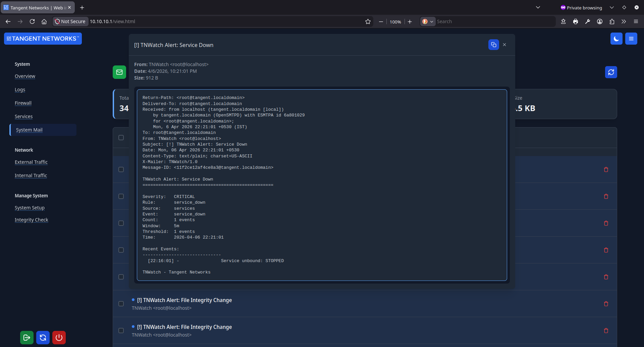Delete the first File Integrity Change alert via trash icon
This screenshot has width=644, height=347.
606,304
